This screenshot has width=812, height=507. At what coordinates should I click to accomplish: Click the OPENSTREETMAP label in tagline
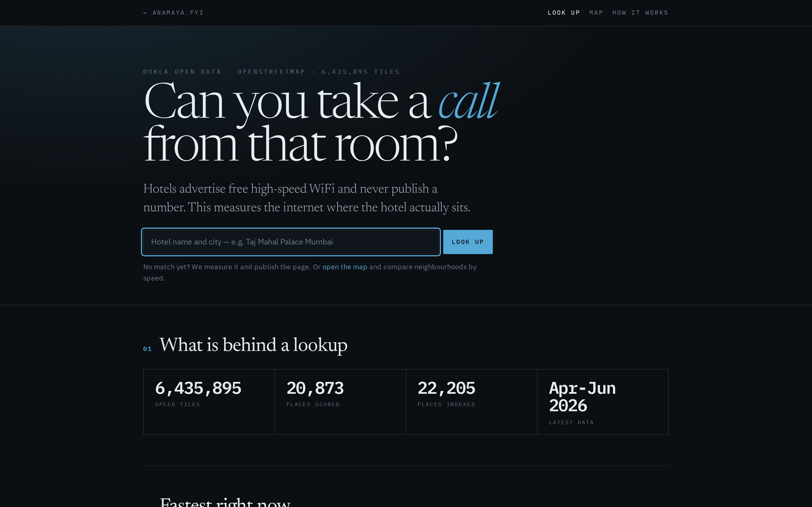coord(272,72)
